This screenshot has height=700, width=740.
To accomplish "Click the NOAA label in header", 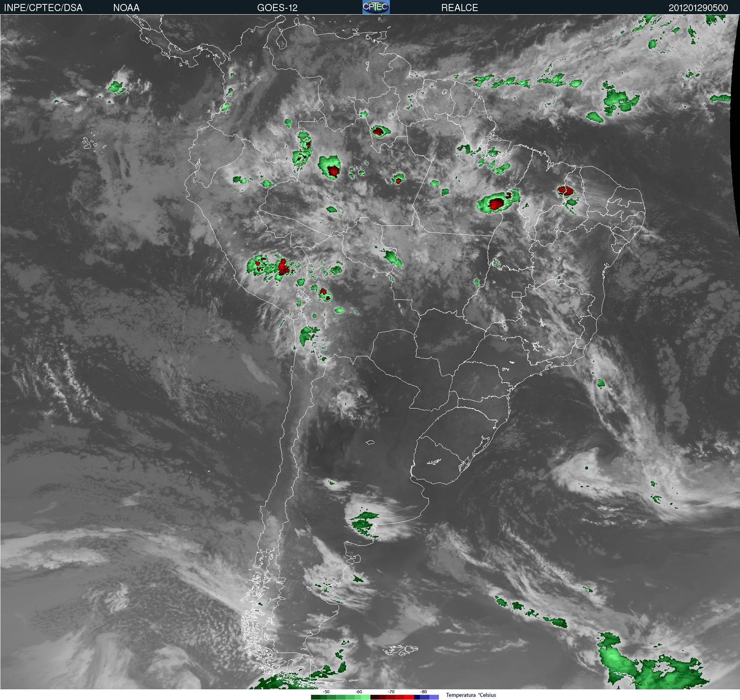I will coord(126,8).
